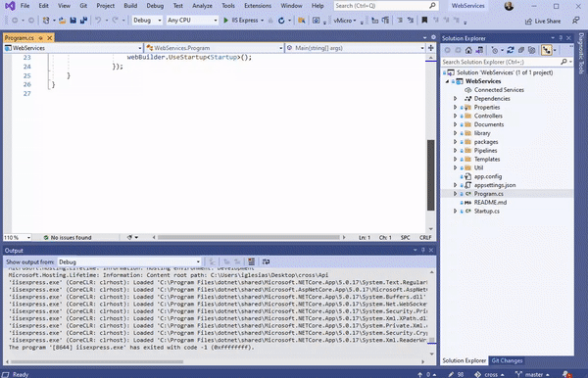Click the cross repository in status bar
The width and height of the screenshot is (588, 378).
point(489,374)
